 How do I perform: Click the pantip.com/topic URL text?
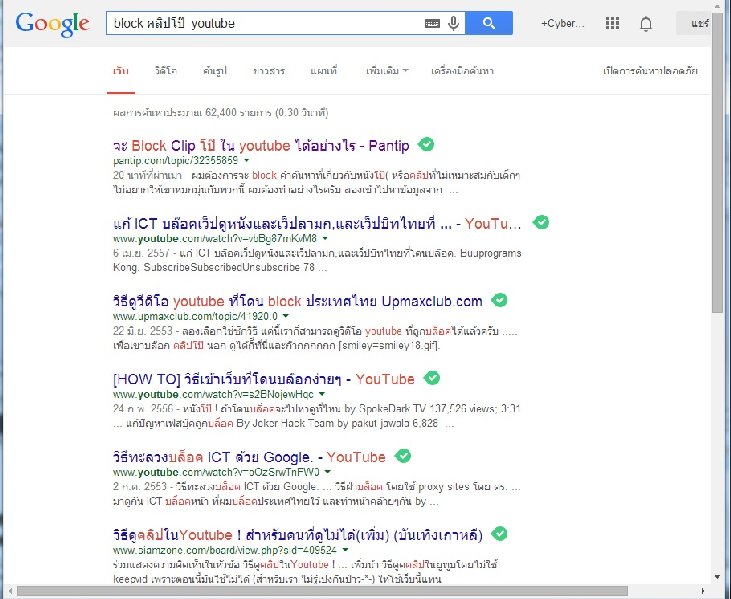pos(175,160)
